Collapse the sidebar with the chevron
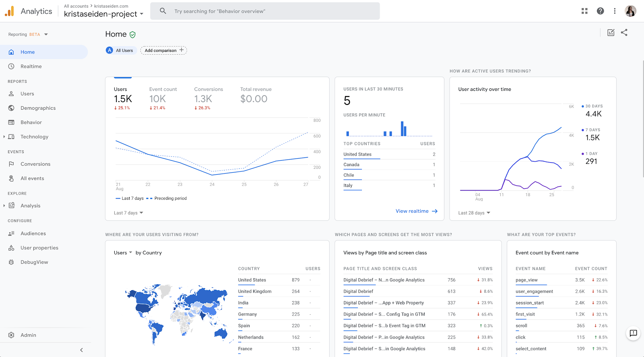This screenshot has width=644, height=357. [x=81, y=350]
